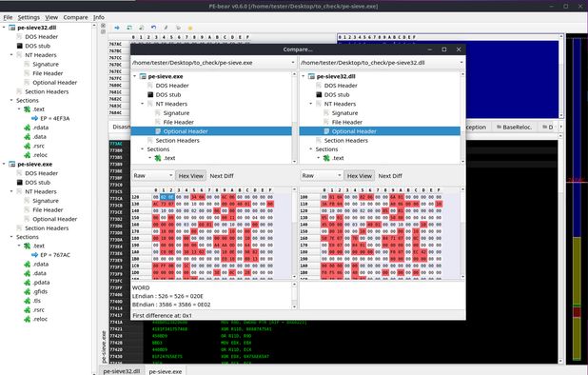Click 'First difference at: 0x1' status text
Image resolution: width=588 pixels, height=375 pixels.
click(162, 316)
